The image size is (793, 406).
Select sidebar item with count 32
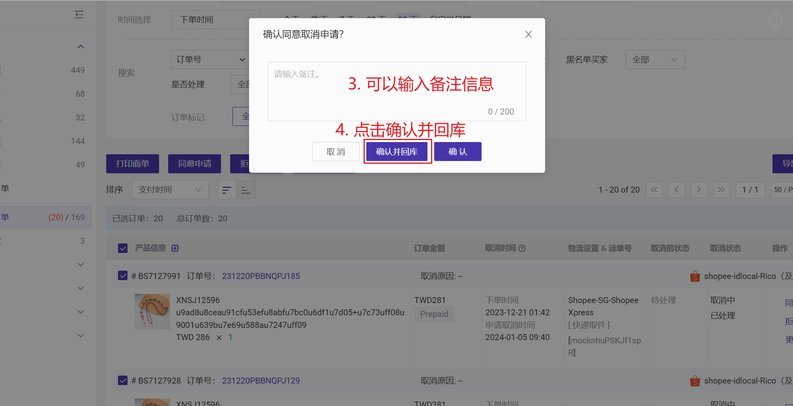click(x=46, y=118)
